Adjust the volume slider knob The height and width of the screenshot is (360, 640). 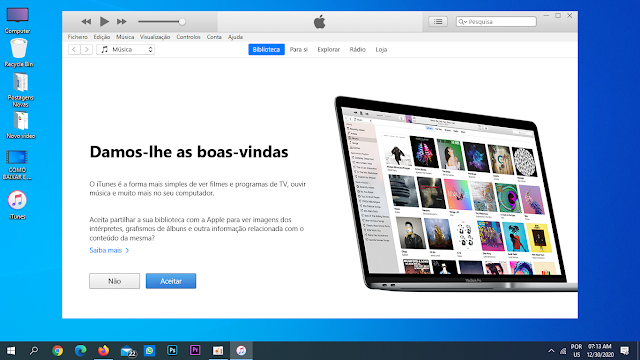click(182, 22)
